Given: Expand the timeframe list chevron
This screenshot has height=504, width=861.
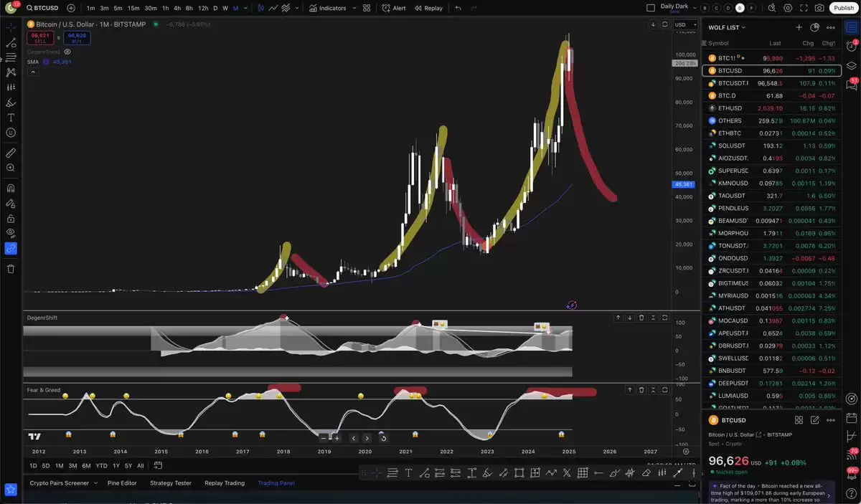Looking at the screenshot, I should point(246,8).
